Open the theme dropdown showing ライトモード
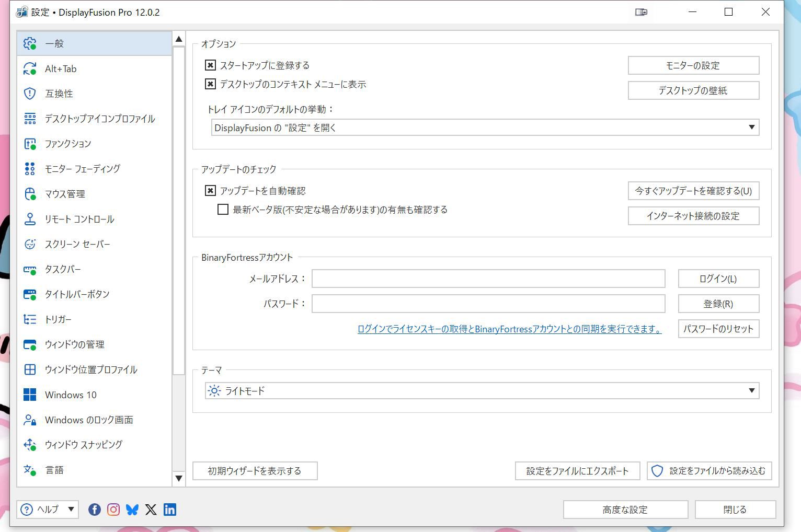This screenshot has height=532, width=801. tap(752, 390)
